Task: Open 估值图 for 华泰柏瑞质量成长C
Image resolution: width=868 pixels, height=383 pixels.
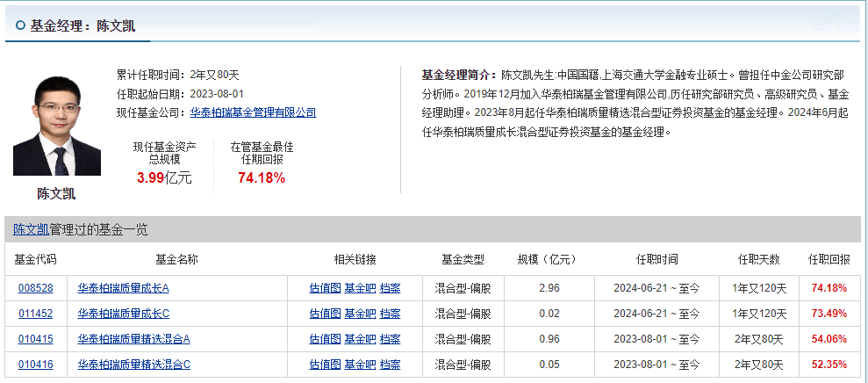Action: (325, 314)
